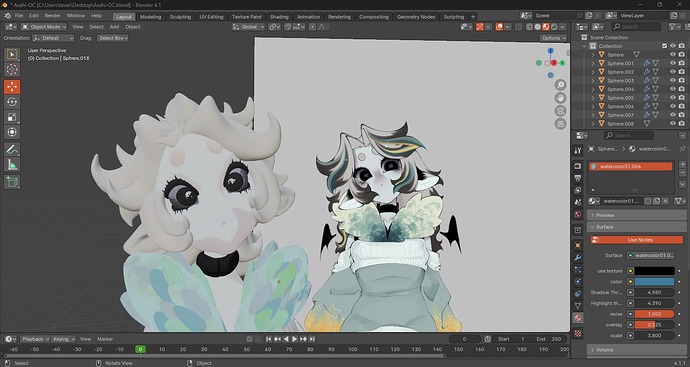Click the pan view hand icon
The width and height of the screenshot is (690, 367).
(x=560, y=98)
